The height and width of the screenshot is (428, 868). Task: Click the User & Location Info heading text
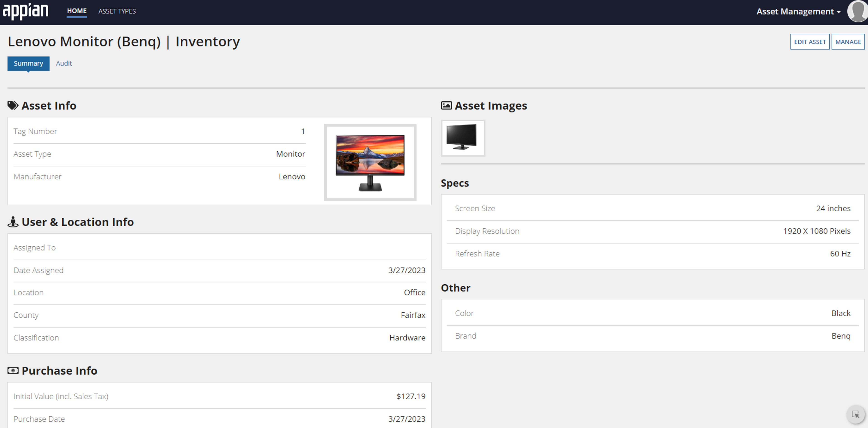click(x=78, y=222)
